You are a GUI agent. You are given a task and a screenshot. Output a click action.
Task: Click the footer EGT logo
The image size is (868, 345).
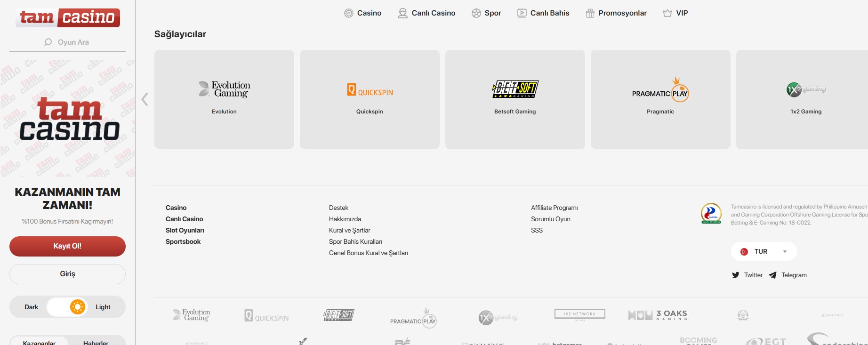(x=766, y=341)
